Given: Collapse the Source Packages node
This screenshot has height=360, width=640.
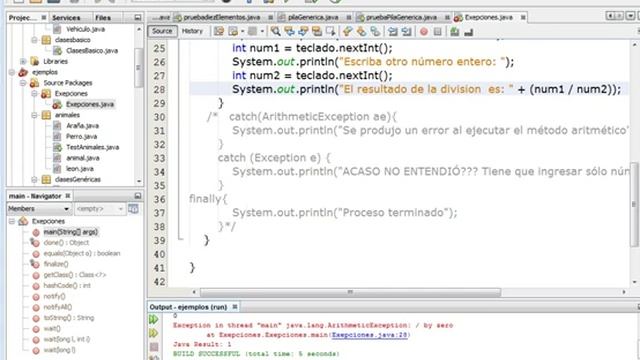Looking at the screenshot, I should click(x=23, y=83).
